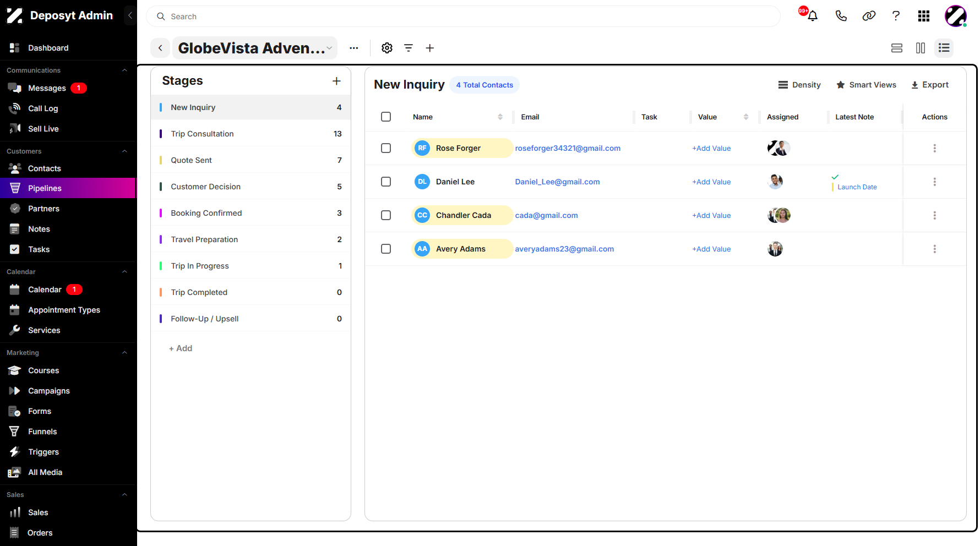Viewport: 980px width, 546px height.
Task: Open pipeline settings gear
Action: click(387, 48)
